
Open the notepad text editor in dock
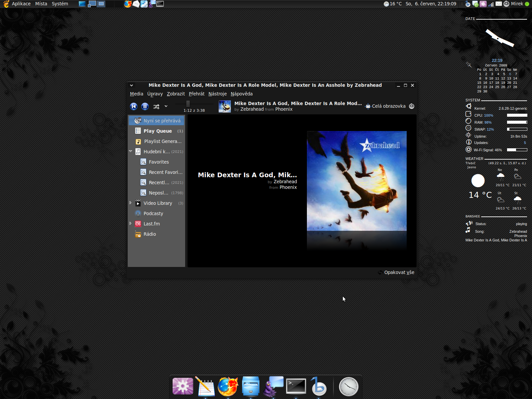click(205, 386)
